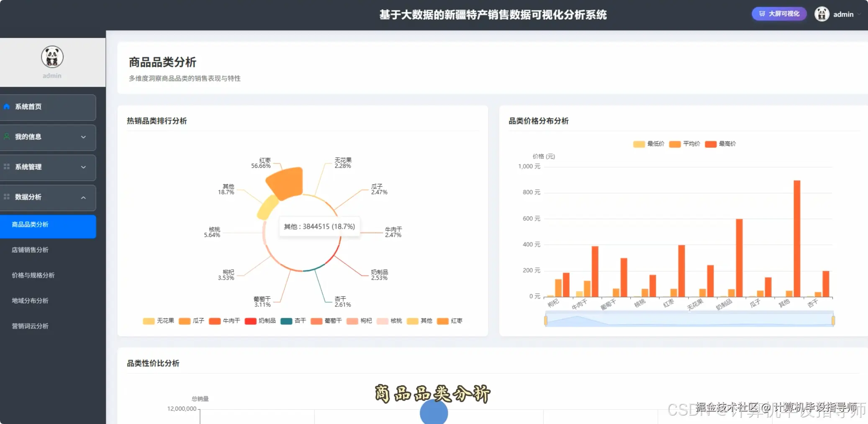Open the admin user dropdown arrow
Screen dimensions: 868x424
coord(860,14)
